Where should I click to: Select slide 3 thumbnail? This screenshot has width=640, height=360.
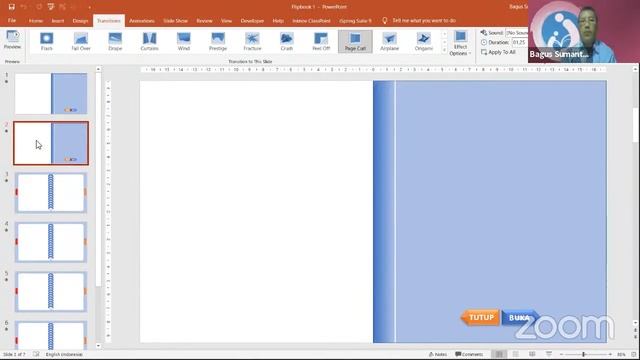[x=51, y=193]
